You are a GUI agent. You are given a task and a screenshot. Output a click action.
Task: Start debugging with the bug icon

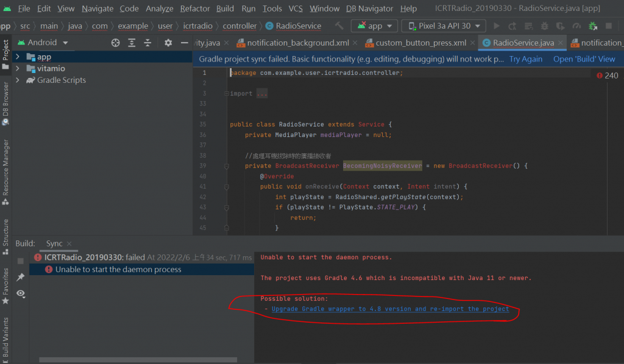click(544, 26)
